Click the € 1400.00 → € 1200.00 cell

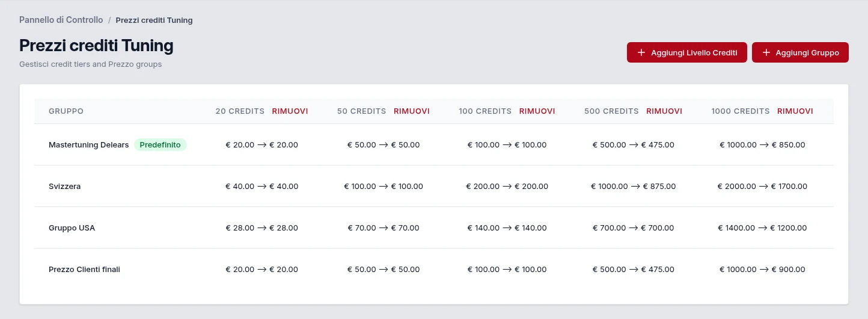pyautogui.click(x=762, y=228)
